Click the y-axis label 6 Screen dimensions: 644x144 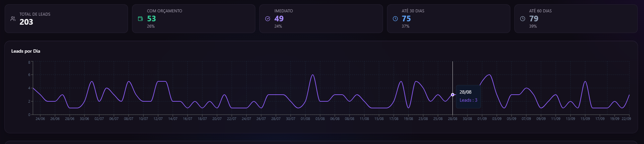pos(29,75)
